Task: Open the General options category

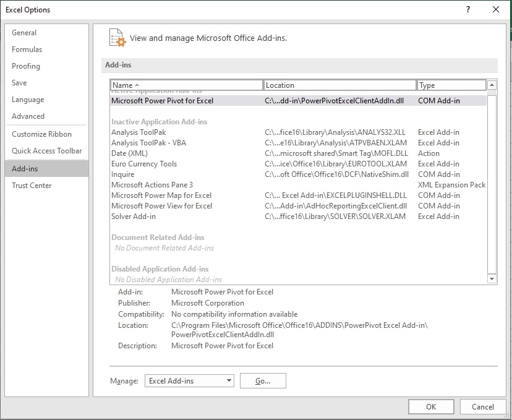Action: pyautogui.click(x=24, y=33)
